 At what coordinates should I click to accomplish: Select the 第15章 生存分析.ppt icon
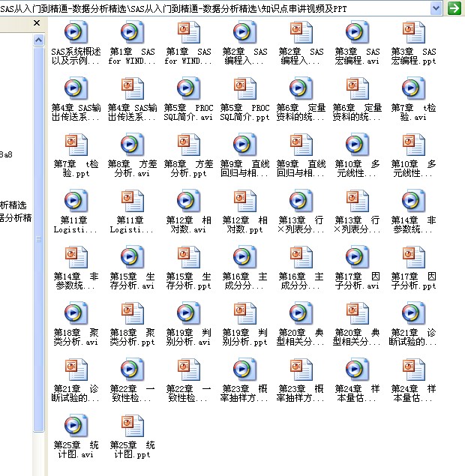[188, 256]
